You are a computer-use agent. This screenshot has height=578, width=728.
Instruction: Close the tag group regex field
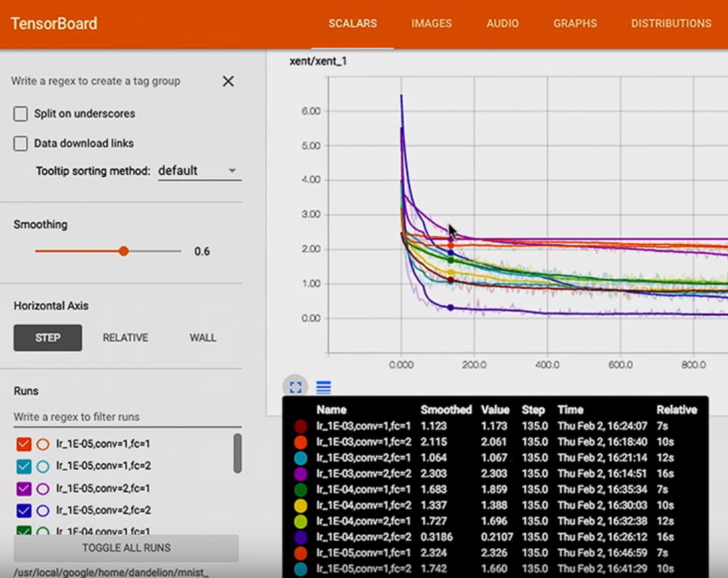point(228,81)
